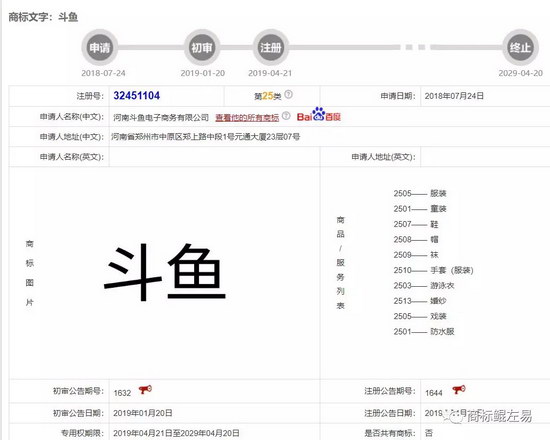Select date 2019-01-20 under 初审
Viewport: 550px width, 440px height.
pos(202,73)
